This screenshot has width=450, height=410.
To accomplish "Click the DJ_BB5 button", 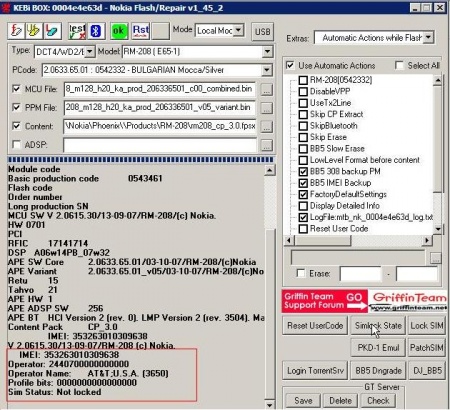I will tap(427, 370).
